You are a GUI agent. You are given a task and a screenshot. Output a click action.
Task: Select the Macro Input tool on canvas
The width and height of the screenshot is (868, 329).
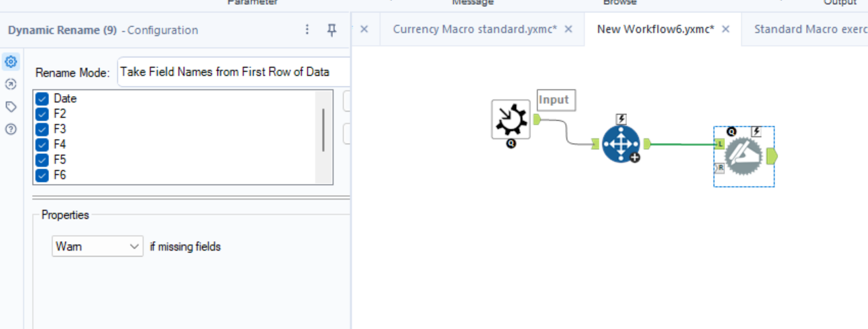tap(511, 119)
